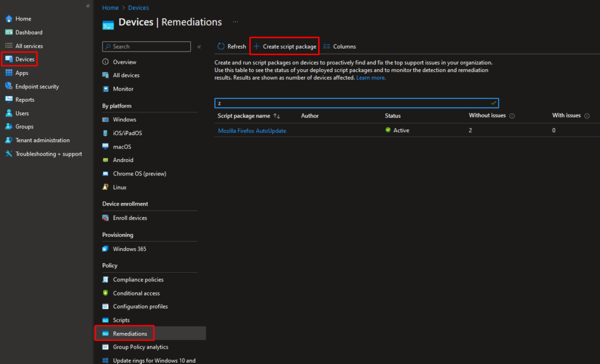Click the Without issues info icon
600x364 pixels.
pyautogui.click(x=512, y=116)
